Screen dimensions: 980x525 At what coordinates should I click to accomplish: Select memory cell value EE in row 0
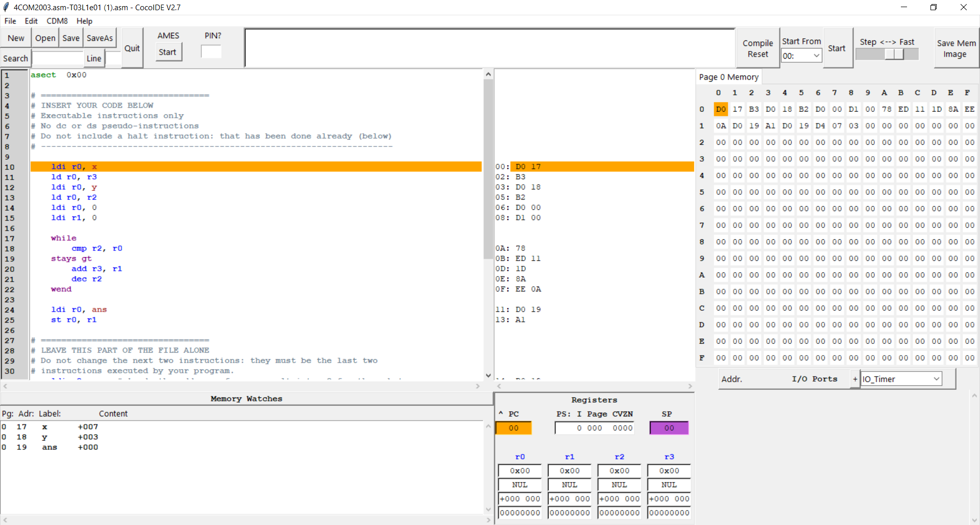(x=969, y=109)
